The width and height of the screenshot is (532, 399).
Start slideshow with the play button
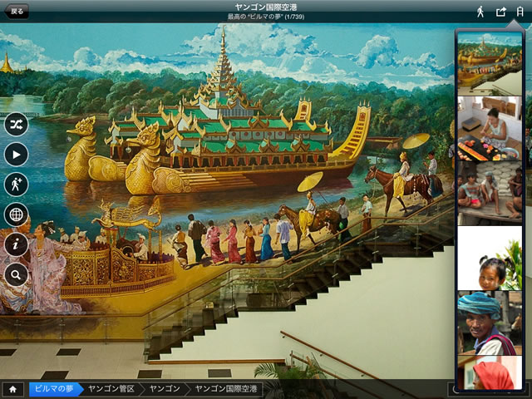17,155
